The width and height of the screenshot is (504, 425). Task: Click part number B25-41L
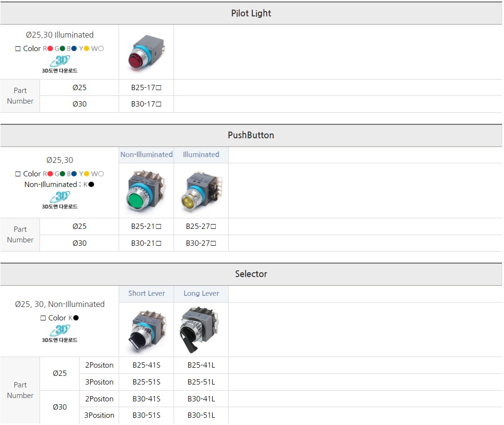(x=201, y=365)
